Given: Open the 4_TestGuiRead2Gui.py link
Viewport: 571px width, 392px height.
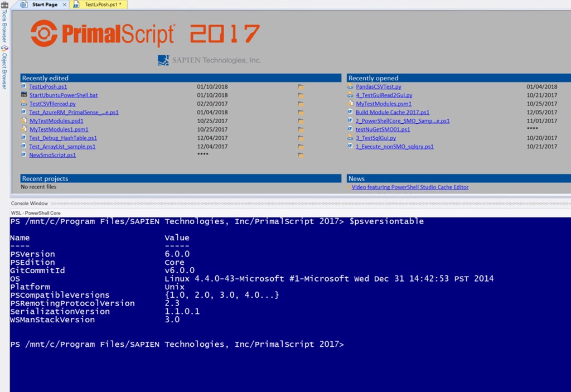Looking at the screenshot, I should 384,95.
